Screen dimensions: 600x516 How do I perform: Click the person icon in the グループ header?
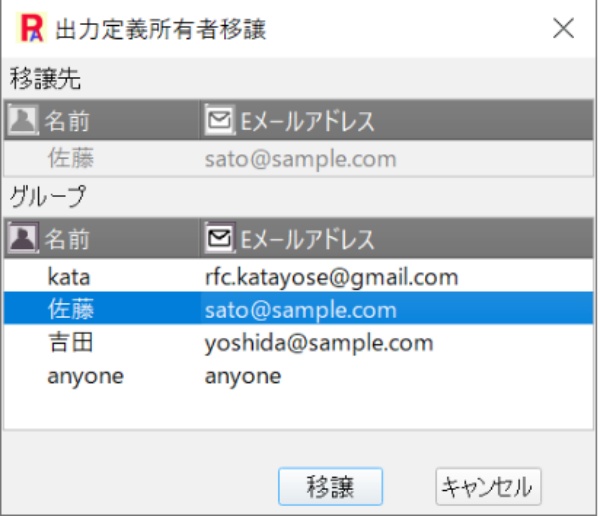[x=21, y=239]
